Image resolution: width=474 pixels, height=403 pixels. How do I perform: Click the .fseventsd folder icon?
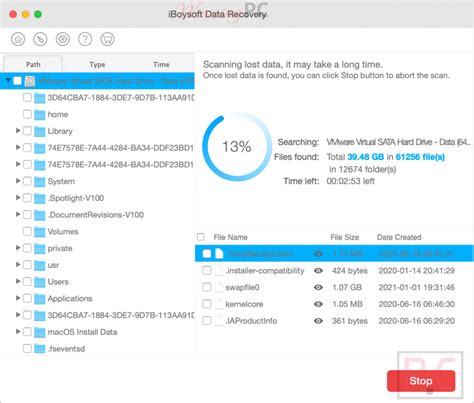pos(40,349)
